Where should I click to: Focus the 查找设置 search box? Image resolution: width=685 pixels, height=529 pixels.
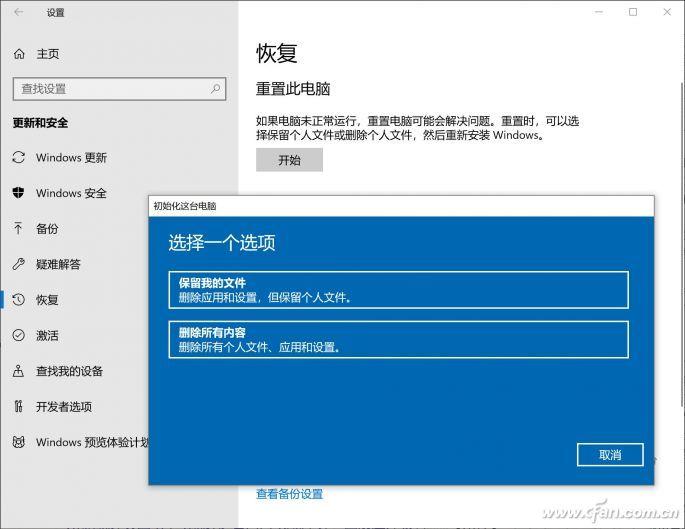point(119,89)
